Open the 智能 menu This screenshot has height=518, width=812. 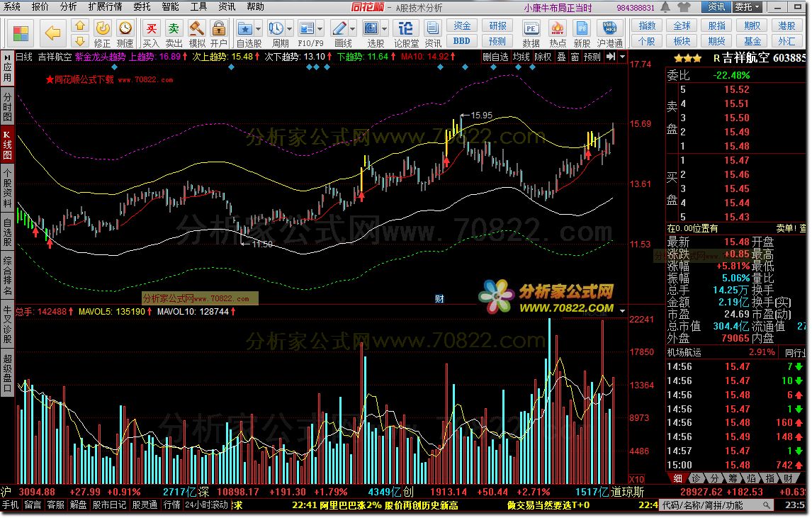point(170,7)
